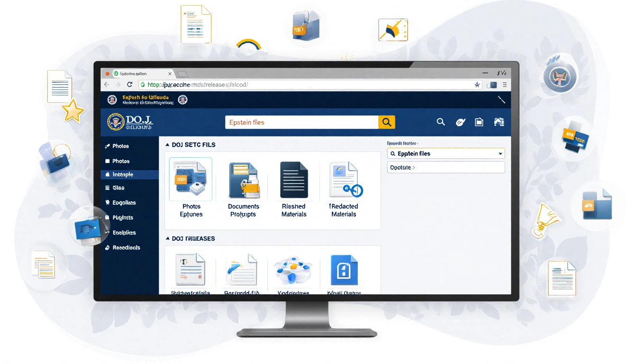Screen dimensions: 637x364
Task: Open the Redacted Materials file icon
Action: (344, 180)
